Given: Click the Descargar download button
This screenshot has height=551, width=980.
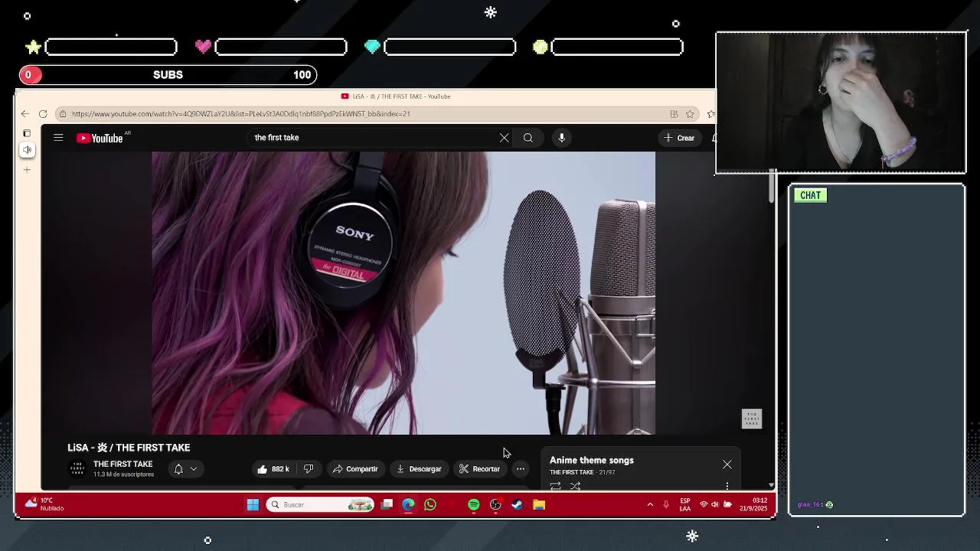Looking at the screenshot, I should pyautogui.click(x=419, y=469).
